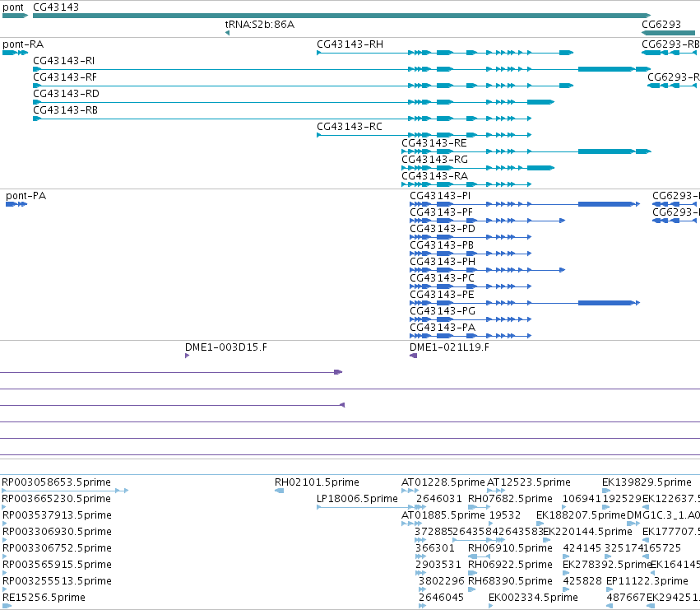This screenshot has width=700, height=610.
Task: Click the CG43143-PH protein label
Action: pos(443,262)
